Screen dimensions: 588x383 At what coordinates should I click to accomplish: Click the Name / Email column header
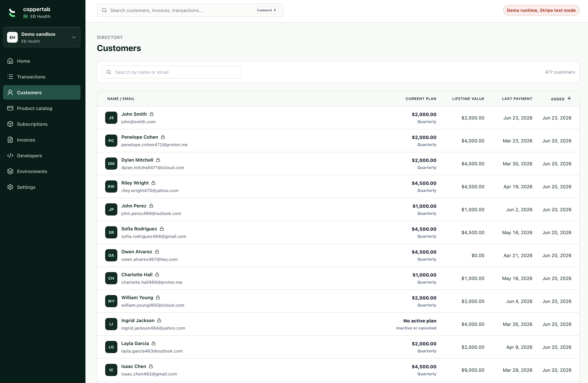click(121, 99)
